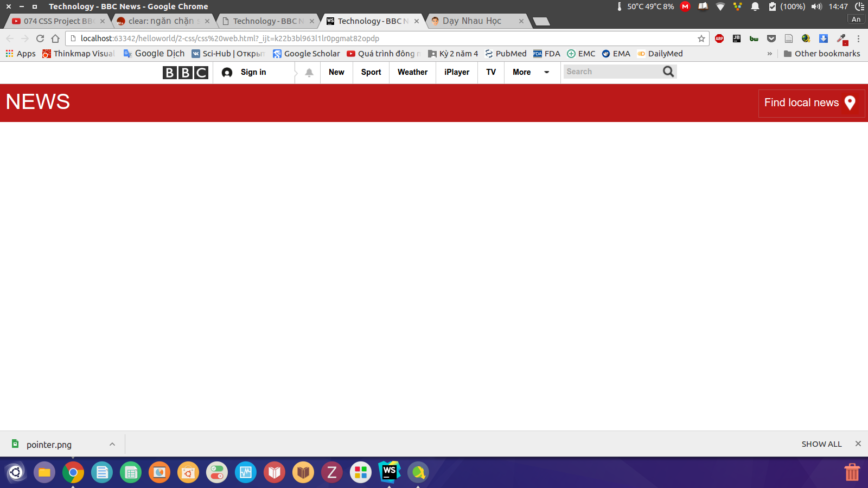Bookmark this page with the star icon

coord(701,38)
